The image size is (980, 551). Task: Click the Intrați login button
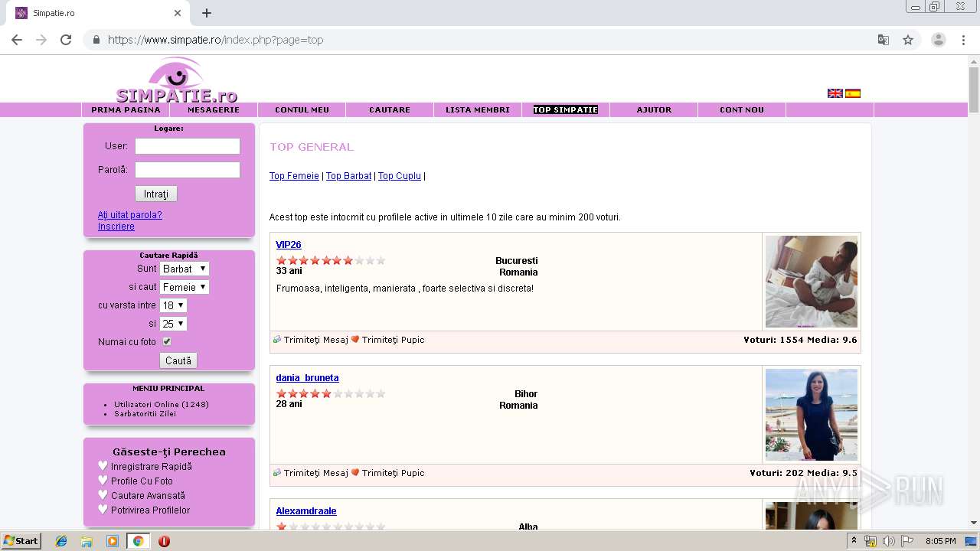click(x=156, y=194)
